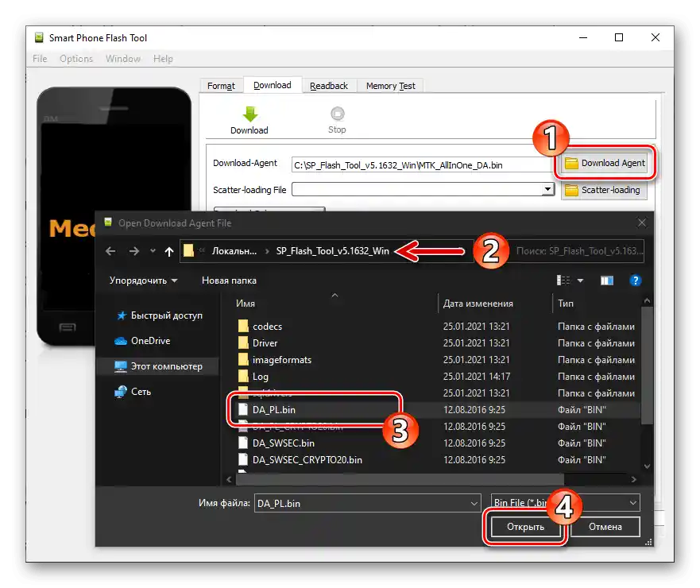Click the Up one level arrow icon
The width and height of the screenshot is (700, 588).
[x=170, y=250]
